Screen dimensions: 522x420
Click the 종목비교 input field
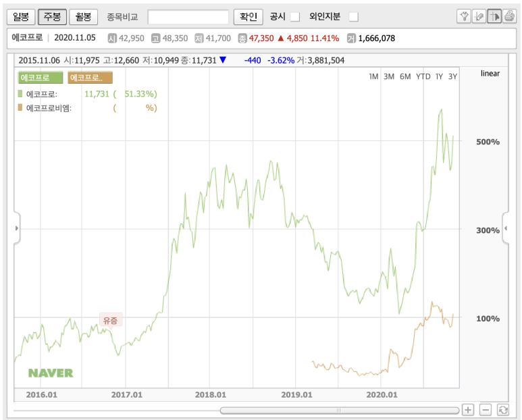[x=188, y=17]
